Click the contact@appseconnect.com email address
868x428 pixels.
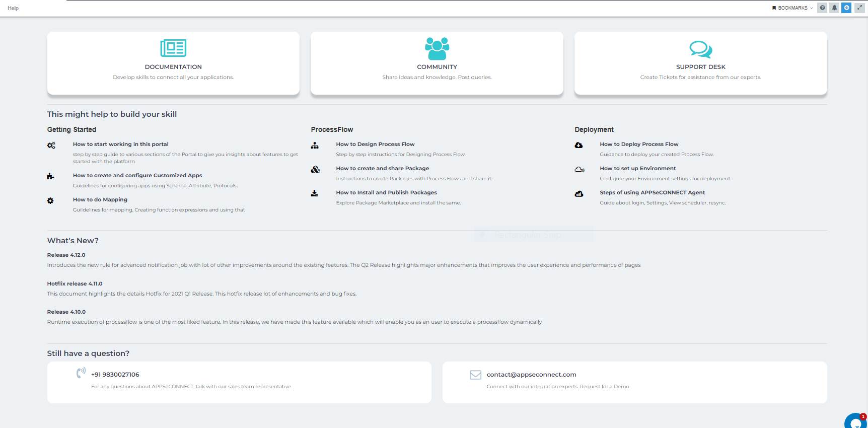[x=531, y=375]
